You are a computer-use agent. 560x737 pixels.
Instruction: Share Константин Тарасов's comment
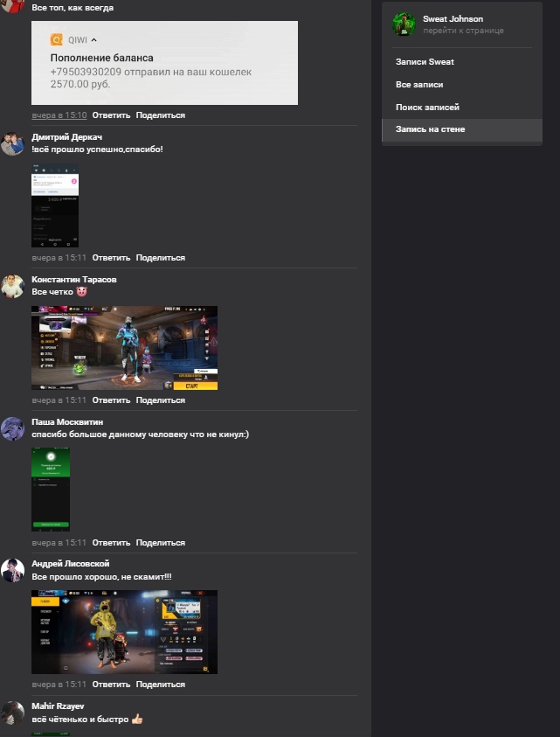click(160, 400)
